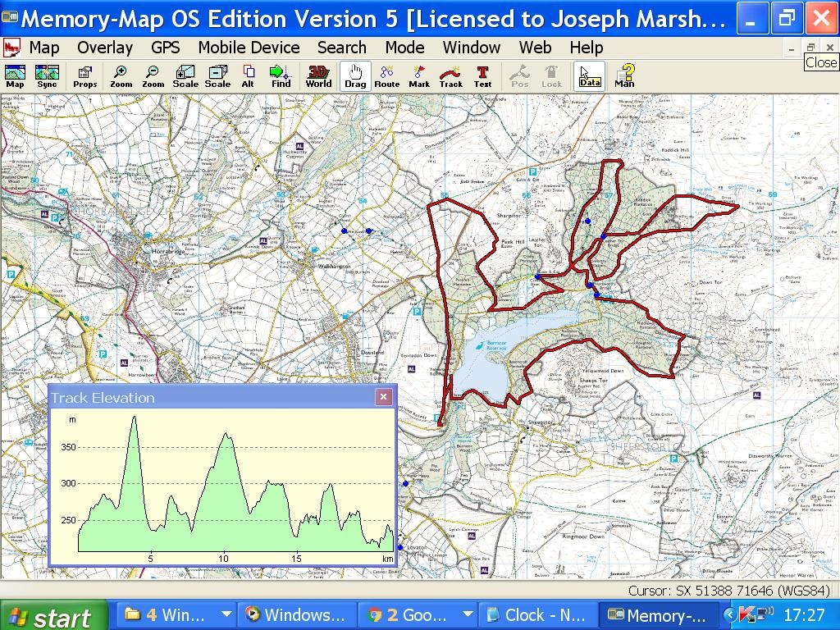Open the Props properties tool
840x630 pixels.
[x=84, y=76]
